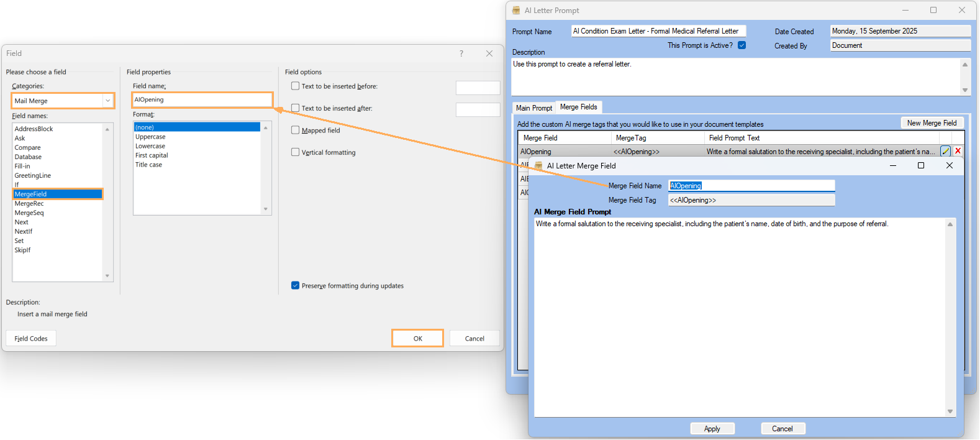Close the Field dialog with X
980x440 pixels.
pyautogui.click(x=489, y=53)
